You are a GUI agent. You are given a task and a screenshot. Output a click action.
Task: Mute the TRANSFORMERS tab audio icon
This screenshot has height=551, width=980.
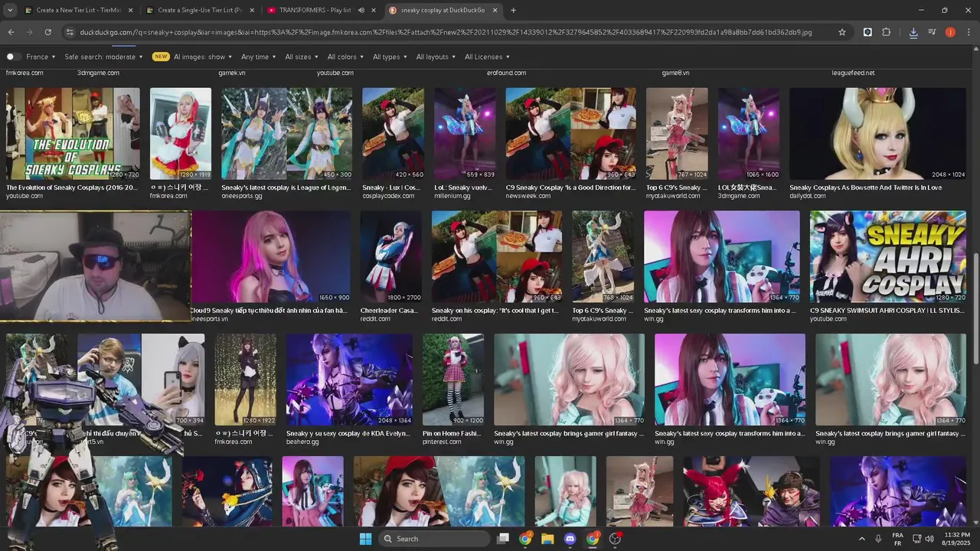pos(361,10)
